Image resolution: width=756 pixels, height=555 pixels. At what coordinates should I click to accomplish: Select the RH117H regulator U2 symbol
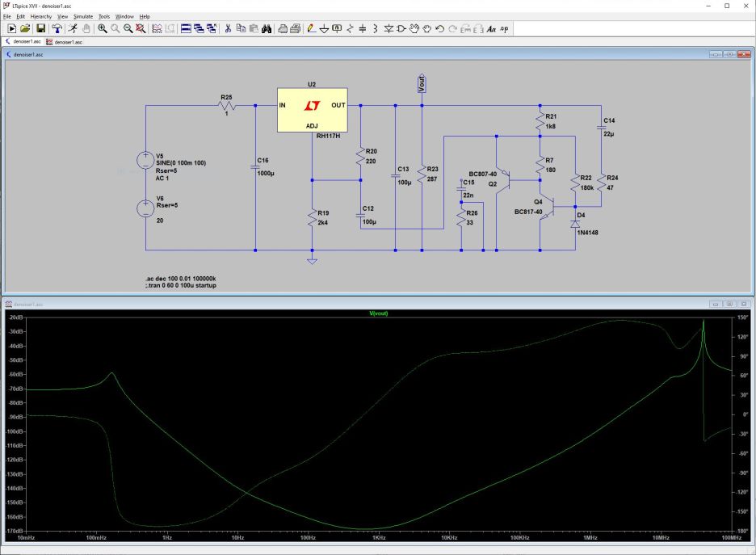(x=312, y=110)
